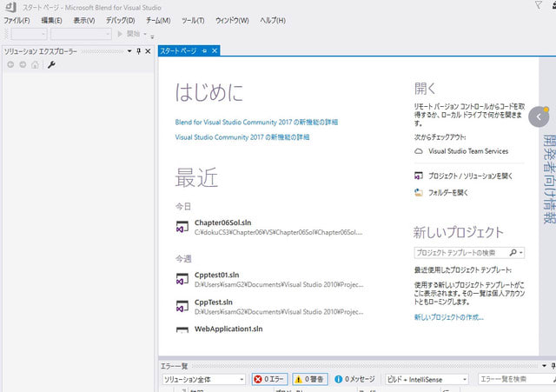
Task: Open solution configurations combo box in toolbar
Action: click(x=29, y=34)
